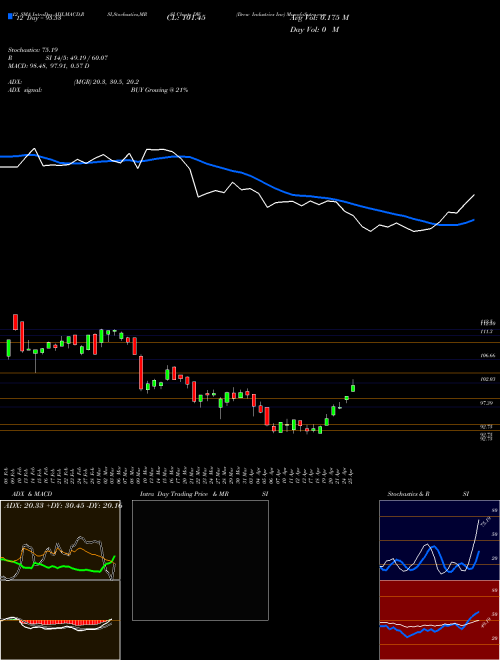Screen dimensions: 500x660
Task: Click the 'Stochastics & R' panel title
Action: (409, 494)
